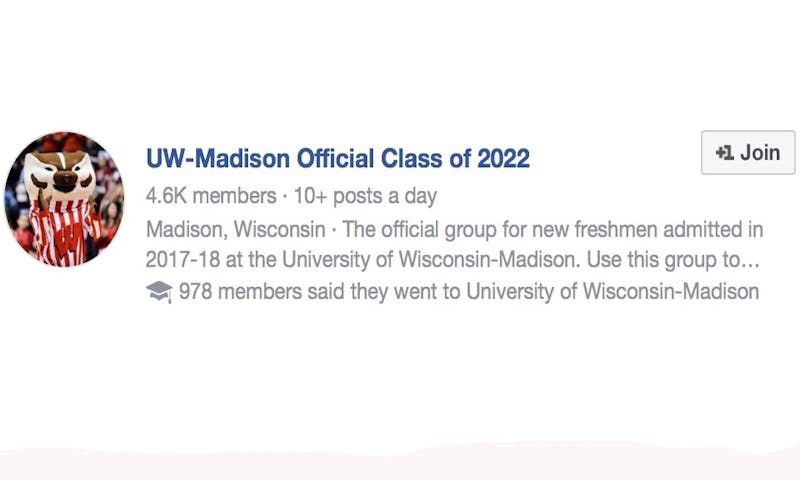The width and height of the screenshot is (800, 480).
Task: Open the Bucky Badger group profile picture
Action: pos(64,199)
